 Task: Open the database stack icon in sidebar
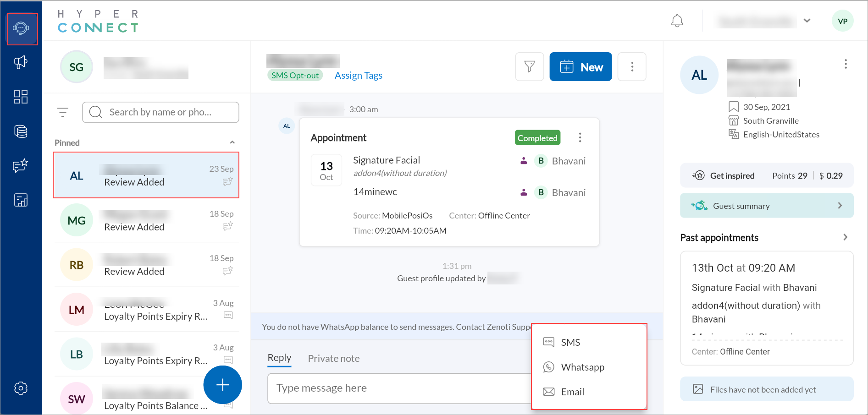click(x=21, y=131)
